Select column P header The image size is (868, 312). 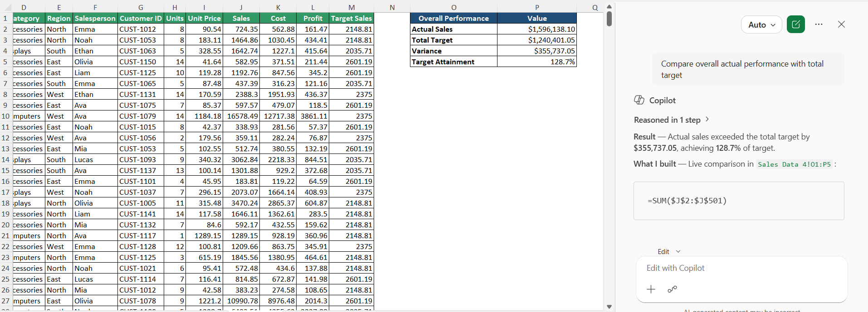pos(537,7)
